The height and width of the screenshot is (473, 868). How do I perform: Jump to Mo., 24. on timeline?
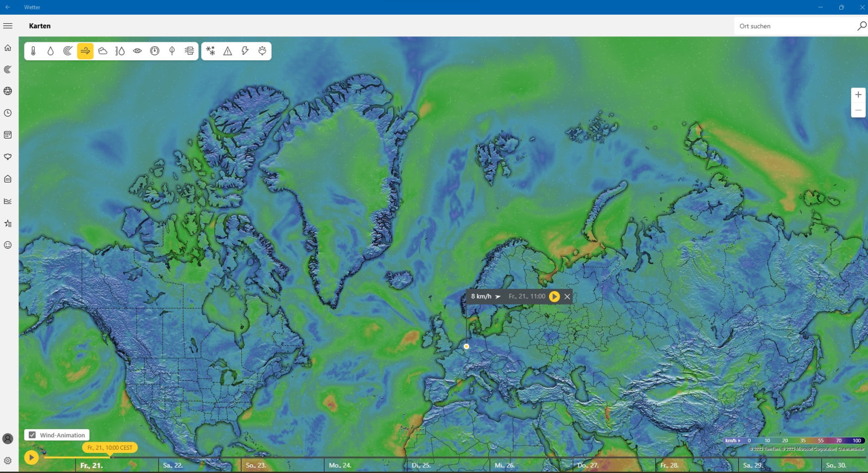[340, 465]
